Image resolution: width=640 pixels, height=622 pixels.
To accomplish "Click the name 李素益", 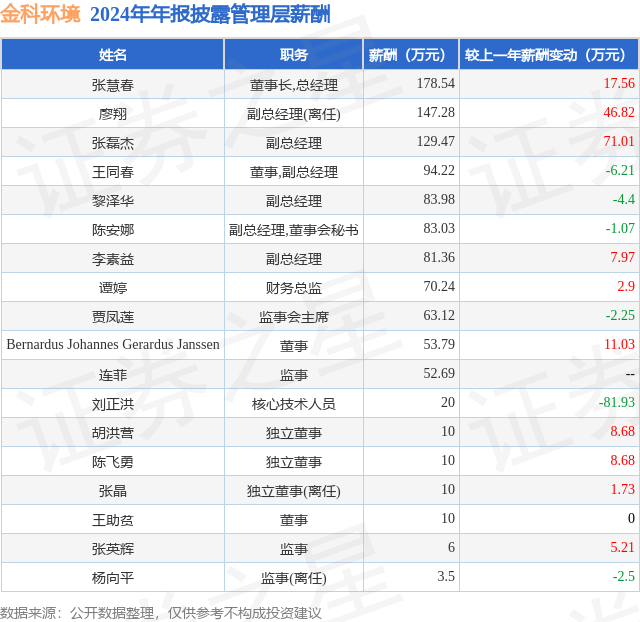I will 113,259.
